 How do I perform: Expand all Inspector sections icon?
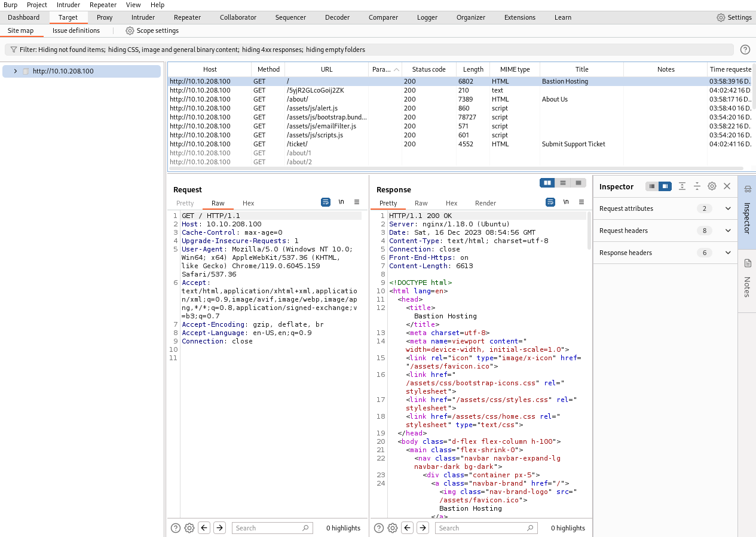682,186
